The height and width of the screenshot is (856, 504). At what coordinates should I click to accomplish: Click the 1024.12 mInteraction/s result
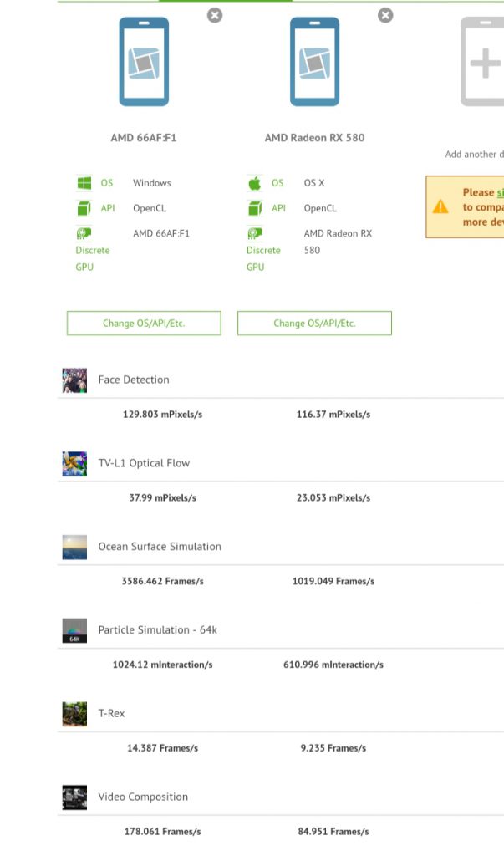[163, 665]
